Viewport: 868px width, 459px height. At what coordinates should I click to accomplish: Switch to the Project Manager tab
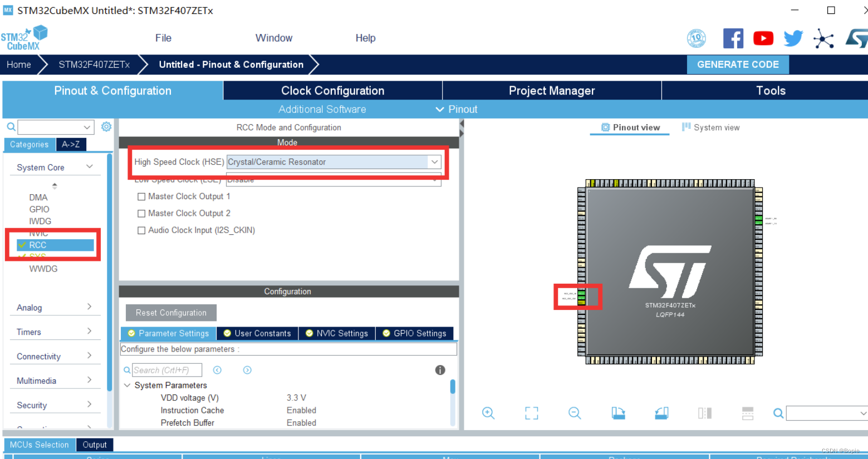coord(552,91)
